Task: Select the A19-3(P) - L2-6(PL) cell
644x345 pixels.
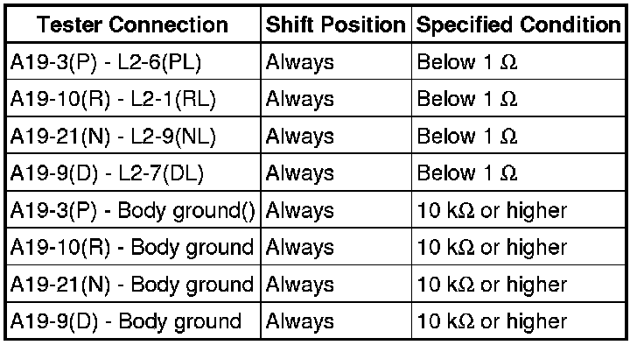Action: click(x=133, y=62)
